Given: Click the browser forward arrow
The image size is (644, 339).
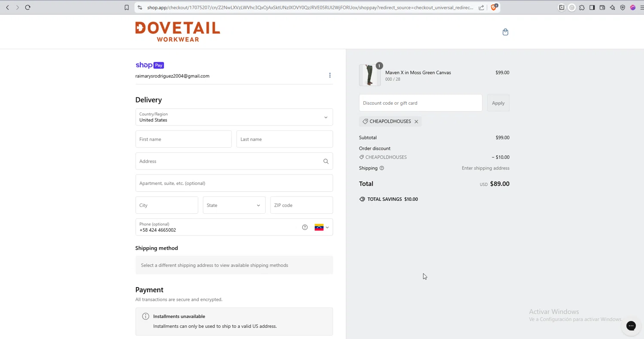Looking at the screenshot, I should pyautogui.click(x=18, y=7).
